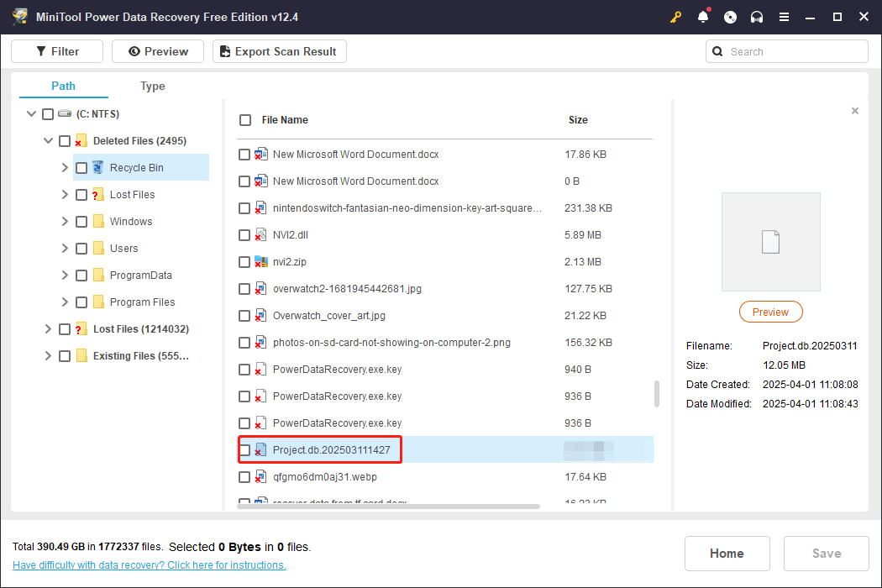Image resolution: width=882 pixels, height=588 pixels.
Task: Click the MiniTool app logo
Action: point(20,17)
